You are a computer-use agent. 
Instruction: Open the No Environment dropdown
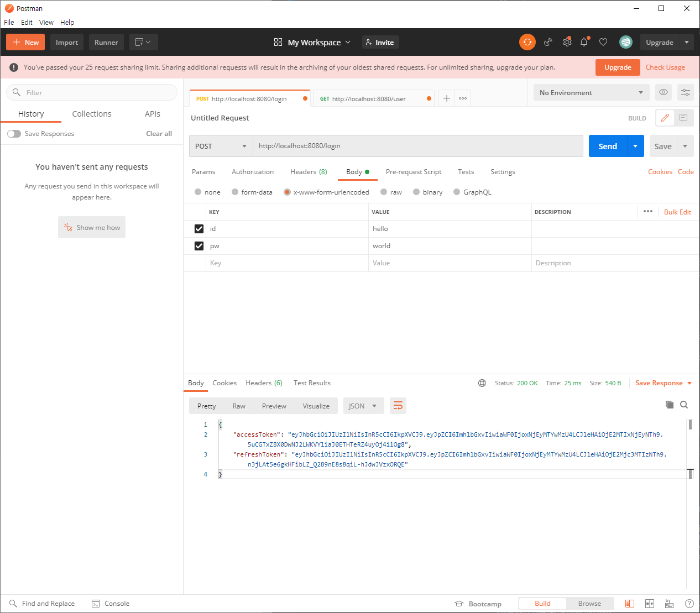tap(591, 92)
